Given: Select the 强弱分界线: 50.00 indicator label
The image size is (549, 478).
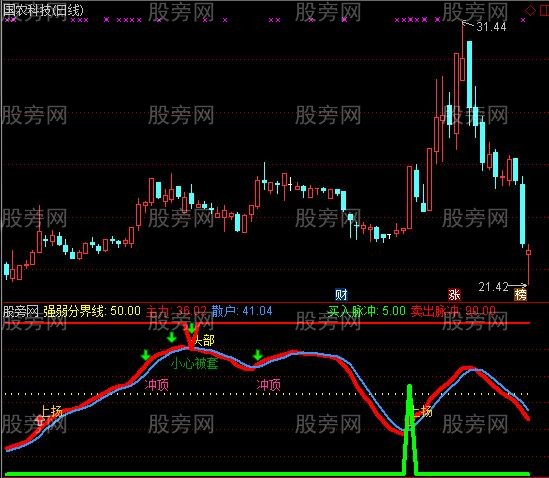Looking at the screenshot, I should tap(92, 311).
